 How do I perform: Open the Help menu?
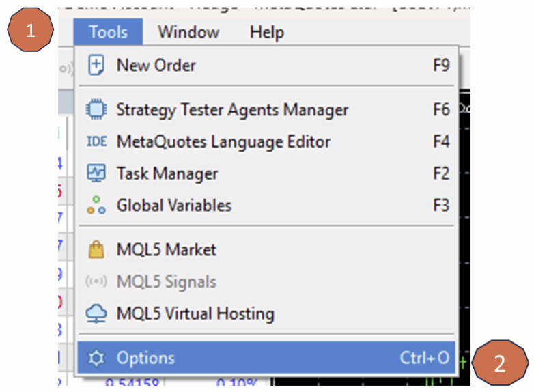pyautogui.click(x=266, y=32)
